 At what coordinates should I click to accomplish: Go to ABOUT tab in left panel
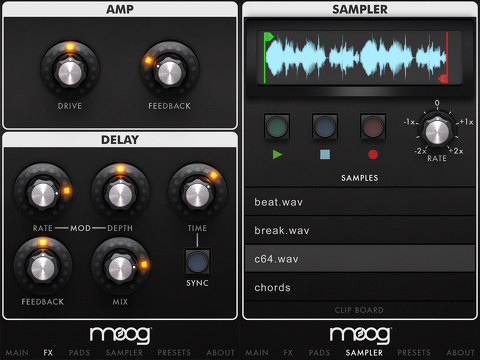220,353
